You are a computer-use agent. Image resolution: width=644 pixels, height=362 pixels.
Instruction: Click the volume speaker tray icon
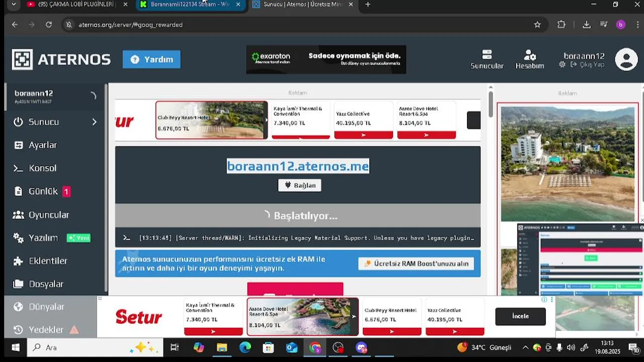(x=571, y=347)
